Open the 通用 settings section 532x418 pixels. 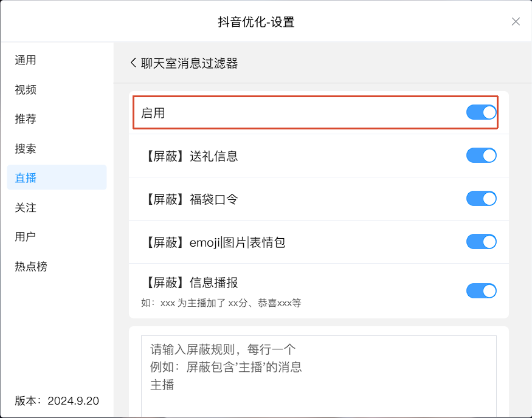coord(57,60)
